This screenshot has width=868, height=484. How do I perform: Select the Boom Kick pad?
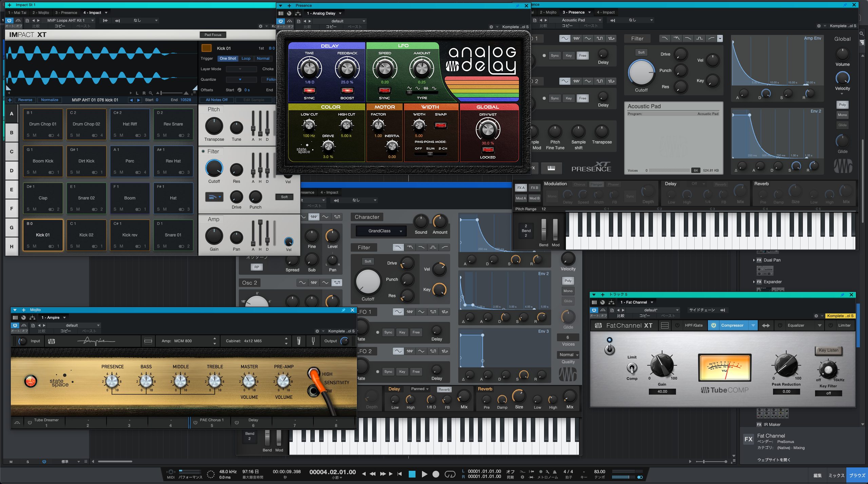tap(43, 161)
